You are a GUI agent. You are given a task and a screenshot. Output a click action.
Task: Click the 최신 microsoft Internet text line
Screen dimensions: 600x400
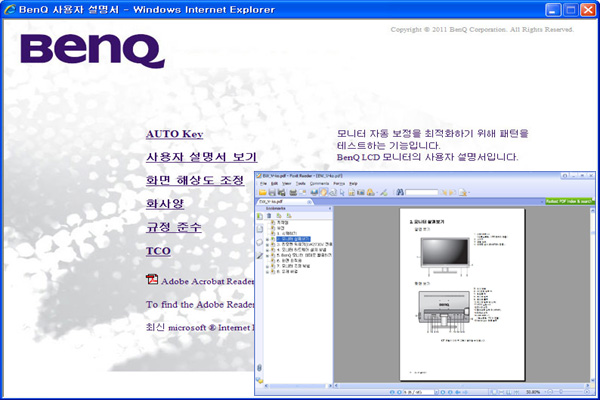point(200,328)
